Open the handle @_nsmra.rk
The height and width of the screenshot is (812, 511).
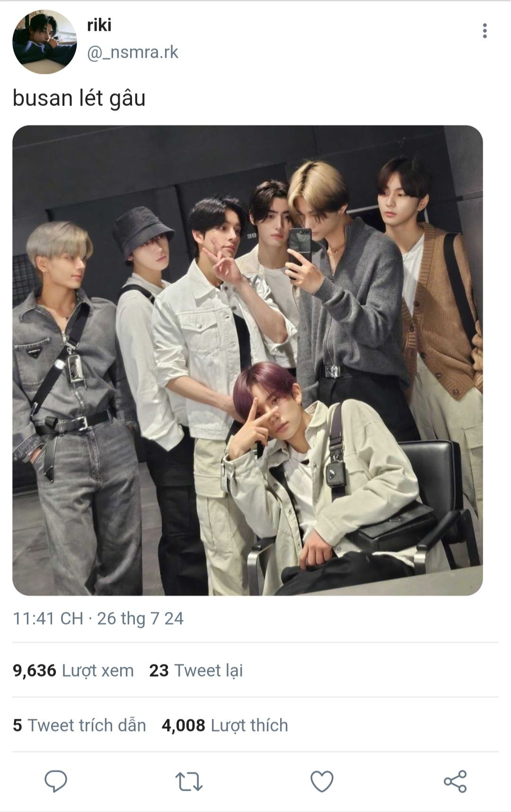click(x=132, y=52)
